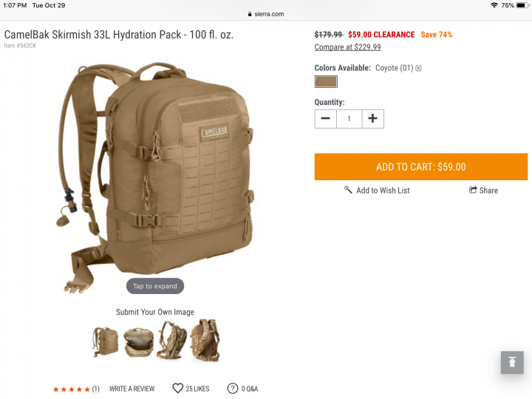532x399 pixels.
Task: Tap the scroll-to-top arrow button
Action: coord(512,362)
